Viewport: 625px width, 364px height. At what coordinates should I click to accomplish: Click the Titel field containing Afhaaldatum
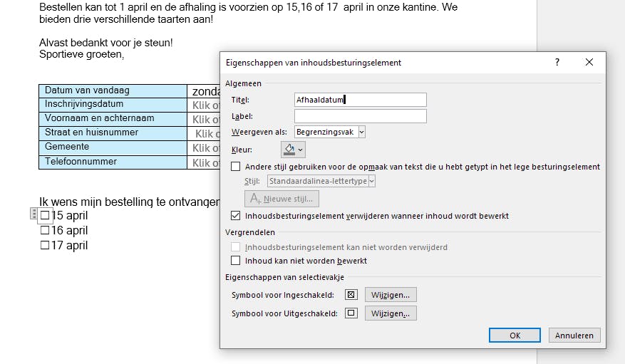(360, 100)
